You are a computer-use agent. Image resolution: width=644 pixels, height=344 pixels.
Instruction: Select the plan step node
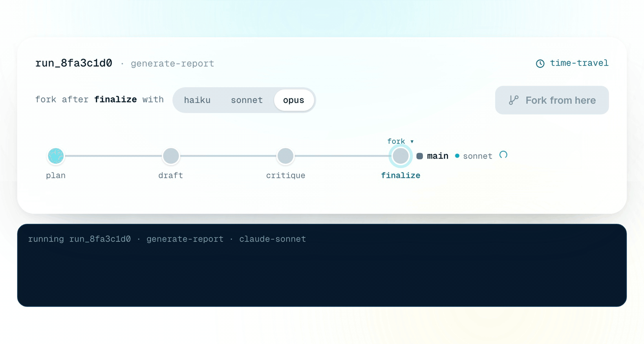[x=56, y=156]
